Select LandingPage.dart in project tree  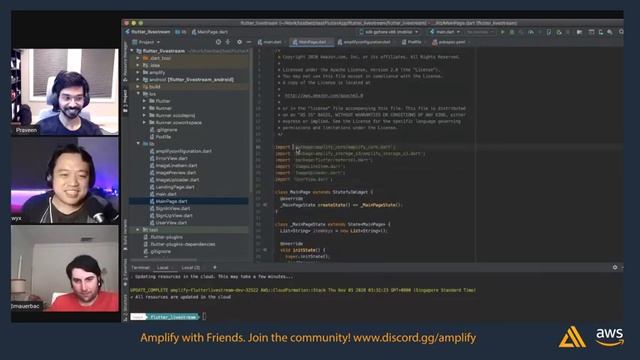[x=175, y=187]
